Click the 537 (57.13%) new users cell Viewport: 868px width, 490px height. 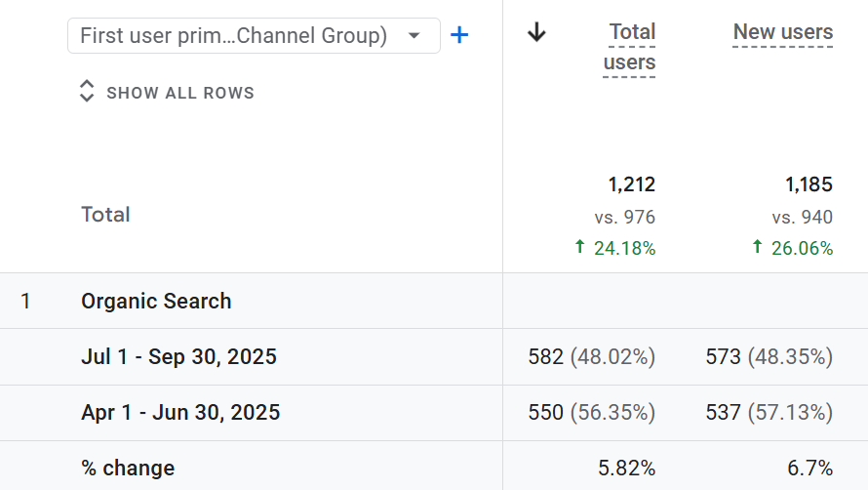coord(769,413)
